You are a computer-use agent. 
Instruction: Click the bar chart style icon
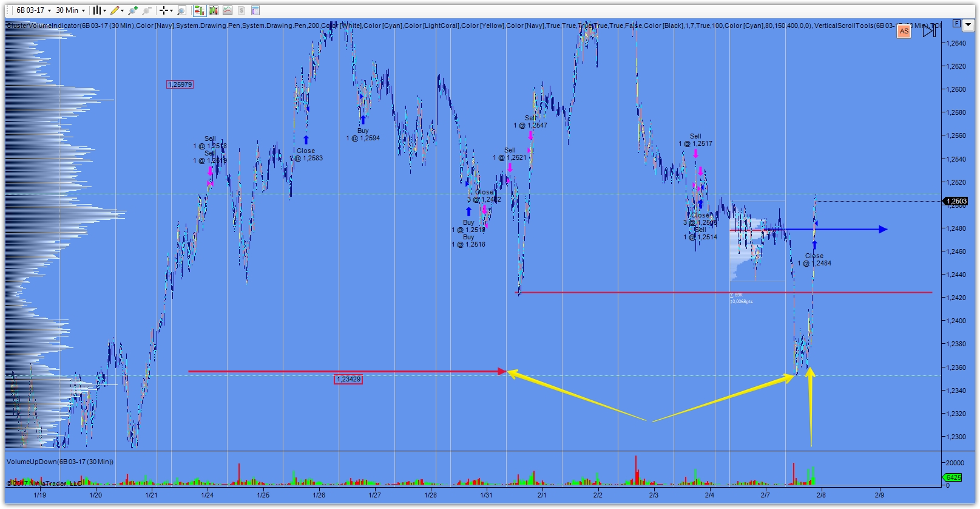click(x=96, y=10)
